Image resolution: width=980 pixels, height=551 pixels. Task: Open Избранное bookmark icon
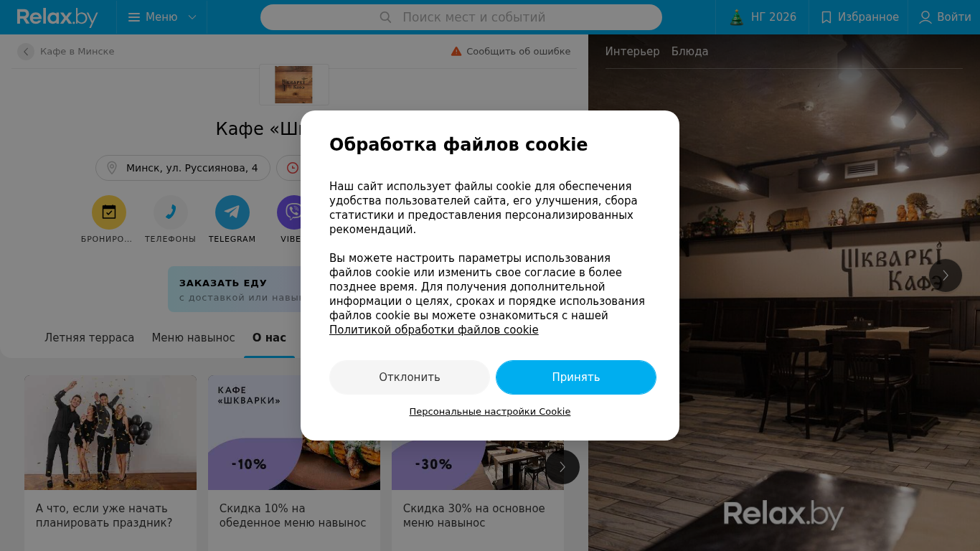(826, 17)
